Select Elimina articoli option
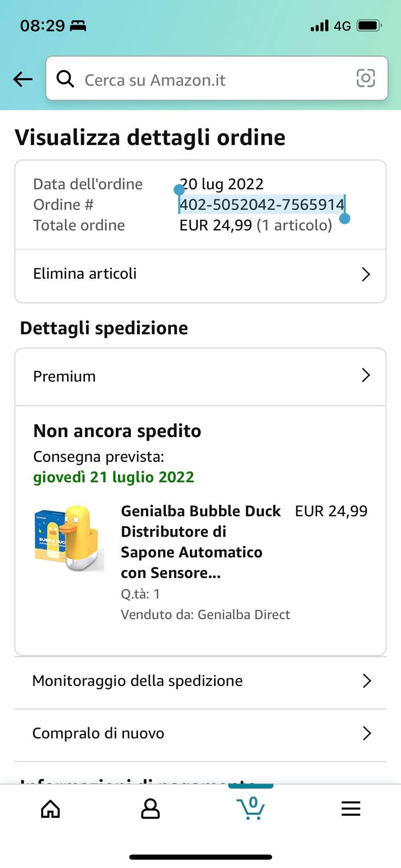The height and width of the screenshot is (868, 401). click(x=85, y=274)
